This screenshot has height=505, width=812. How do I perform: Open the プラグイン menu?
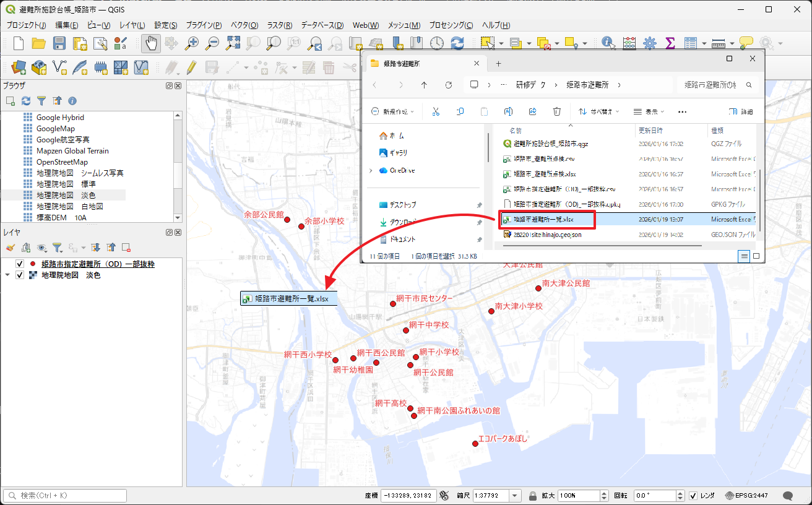point(204,25)
